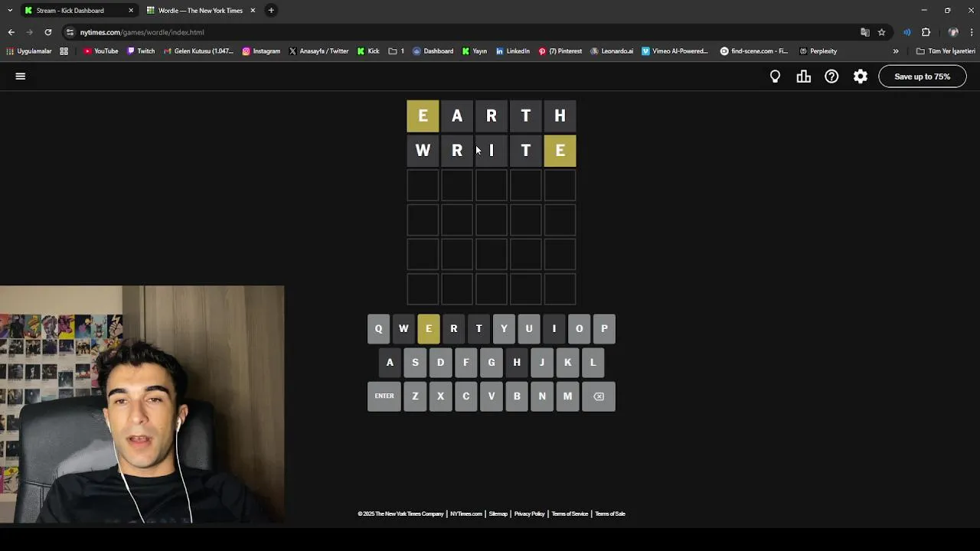Screen dimensions: 980x551
Task: Click the address bar URL field
Action: 459,32
